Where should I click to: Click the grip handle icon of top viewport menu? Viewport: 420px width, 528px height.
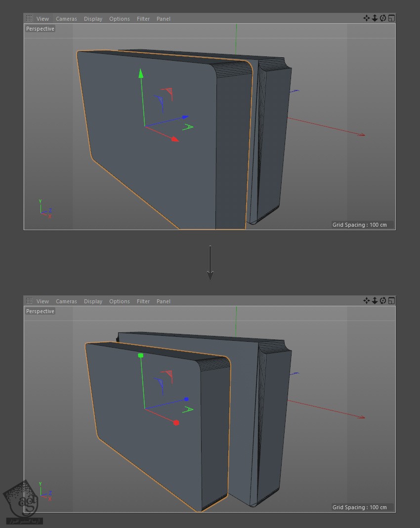click(29, 19)
